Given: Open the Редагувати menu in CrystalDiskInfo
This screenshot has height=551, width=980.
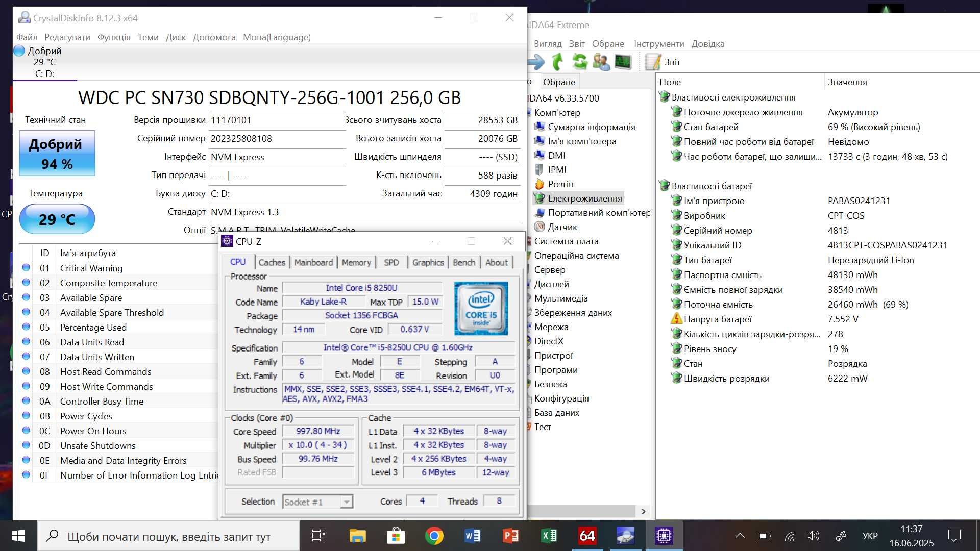Looking at the screenshot, I should [x=67, y=37].
